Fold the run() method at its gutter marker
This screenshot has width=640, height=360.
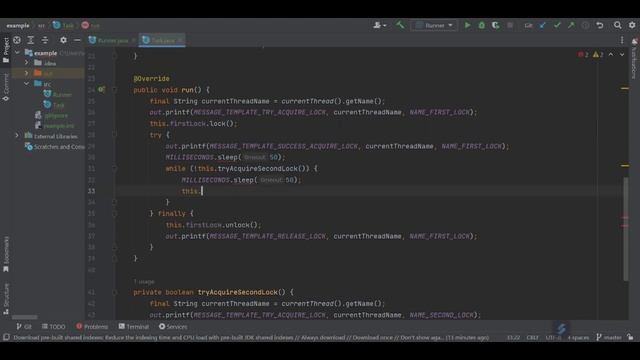[x=115, y=89]
